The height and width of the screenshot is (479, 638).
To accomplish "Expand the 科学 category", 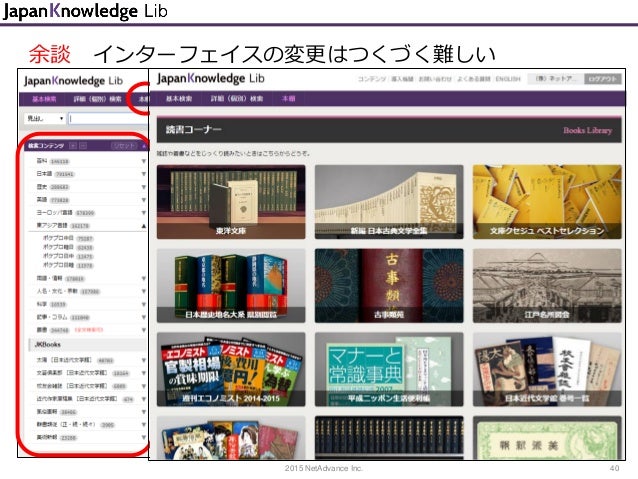I will pos(143,304).
